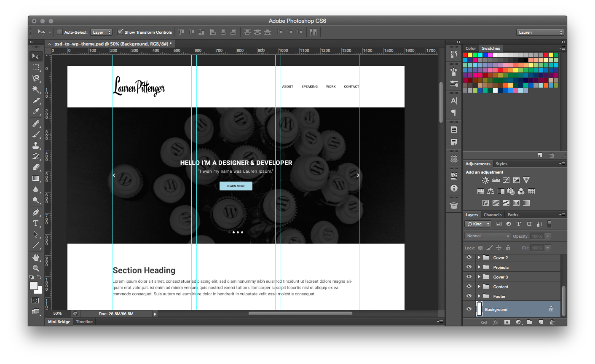
Task: Toggle layer filter on/off switch
Action: pos(549,224)
